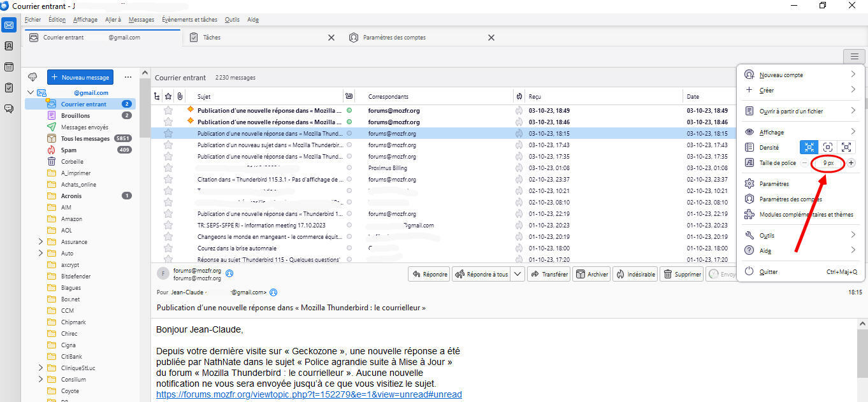Decrease font size with minus button
The image size is (868, 402).
coord(804,163)
